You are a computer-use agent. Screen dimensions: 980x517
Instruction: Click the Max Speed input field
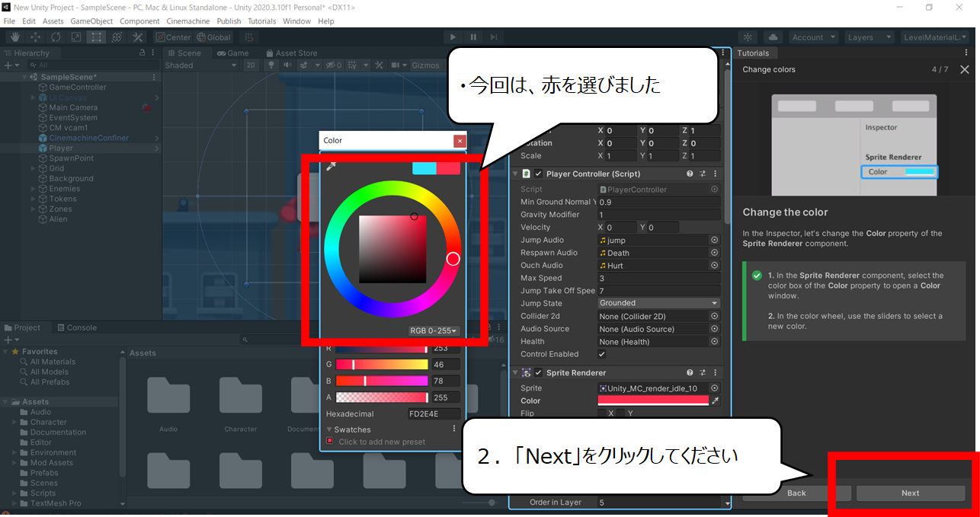659,278
